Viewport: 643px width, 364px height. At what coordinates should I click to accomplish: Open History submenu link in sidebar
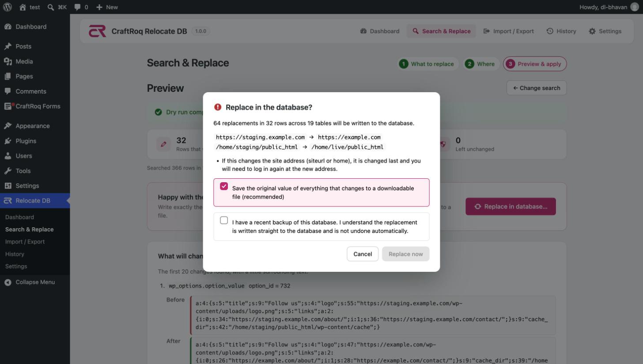pos(15,254)
